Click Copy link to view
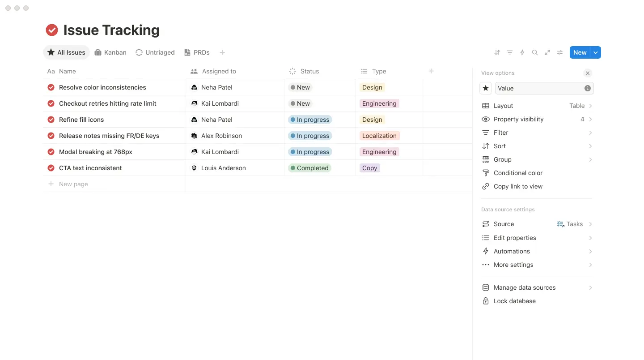Screen dimensions: 644x360 click(518, 186)
